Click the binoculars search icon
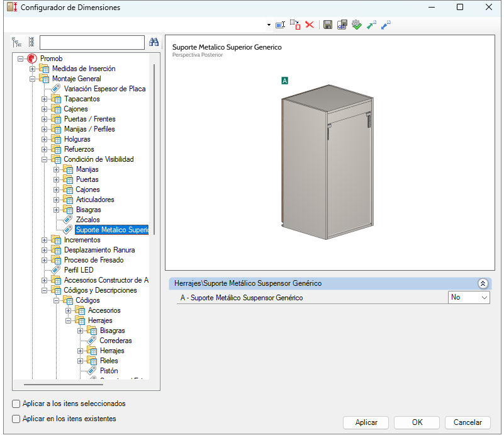This screenshot has height=435, width=504. (154, 42)
